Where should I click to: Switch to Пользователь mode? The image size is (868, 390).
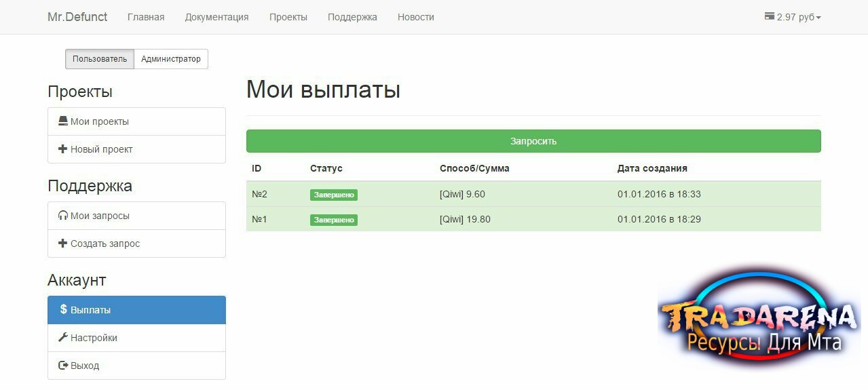click(100, 59)
